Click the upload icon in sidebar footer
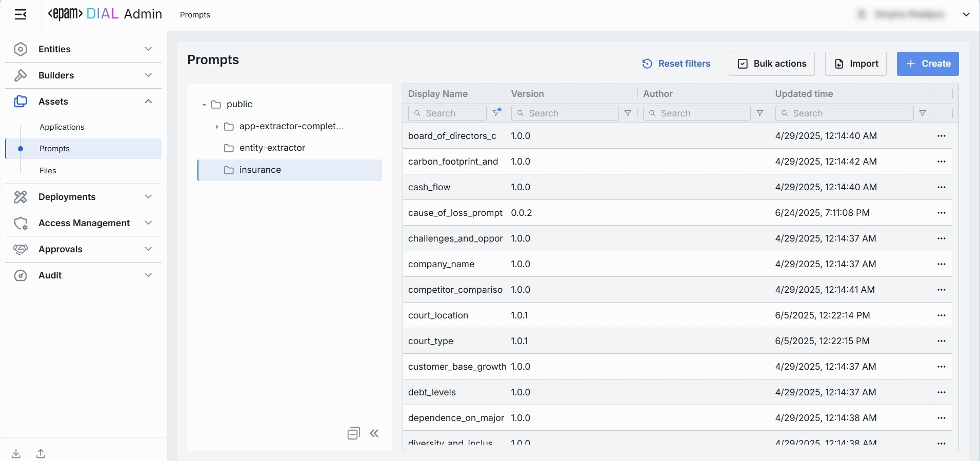 (41, 453)
